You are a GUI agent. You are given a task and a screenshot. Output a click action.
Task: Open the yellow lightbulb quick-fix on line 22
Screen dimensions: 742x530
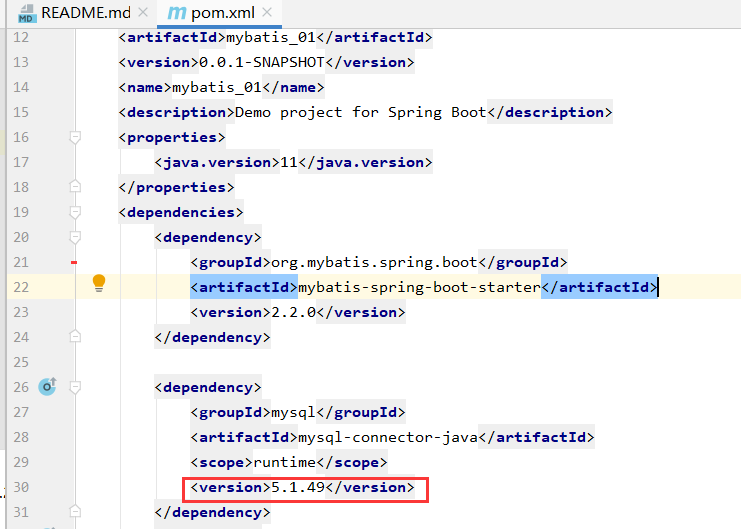pos(99,283)
